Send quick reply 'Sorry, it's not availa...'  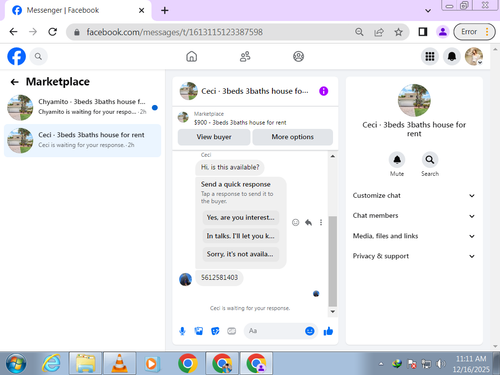click(x=240, y=254)
